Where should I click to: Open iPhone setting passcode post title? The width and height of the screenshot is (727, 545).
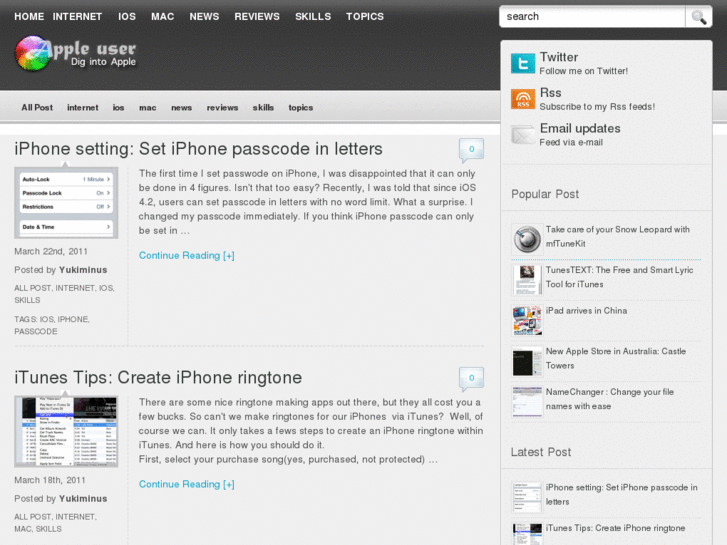pyautogui.click(x=198, y=149)
